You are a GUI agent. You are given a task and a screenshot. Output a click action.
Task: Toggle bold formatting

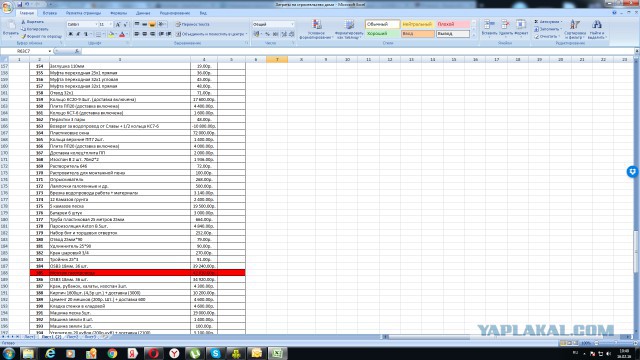[x=71, y=35]
